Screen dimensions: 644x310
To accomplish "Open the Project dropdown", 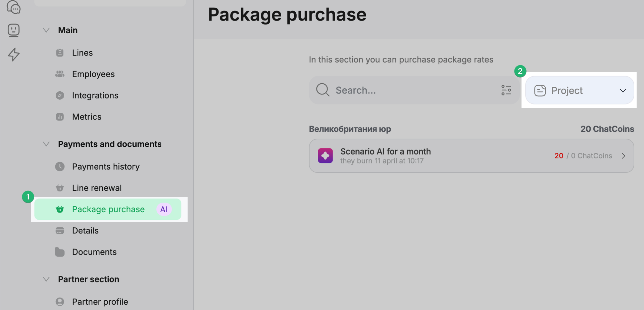I will (580, 90).
